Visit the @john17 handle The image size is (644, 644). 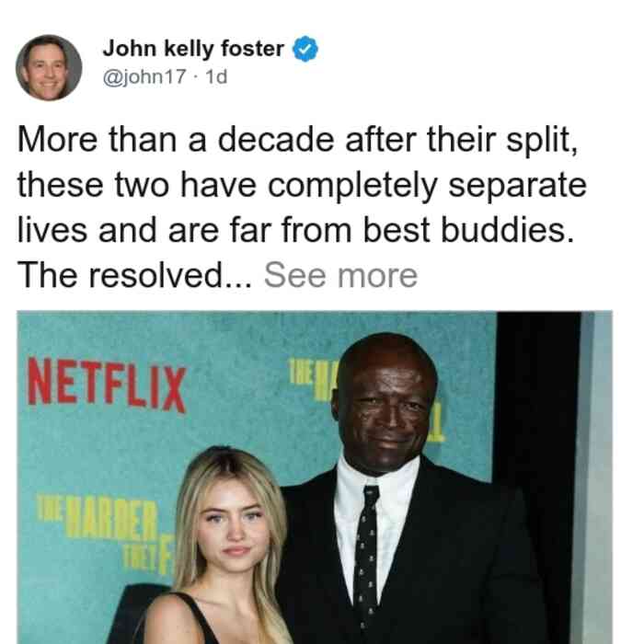(144, 76)
